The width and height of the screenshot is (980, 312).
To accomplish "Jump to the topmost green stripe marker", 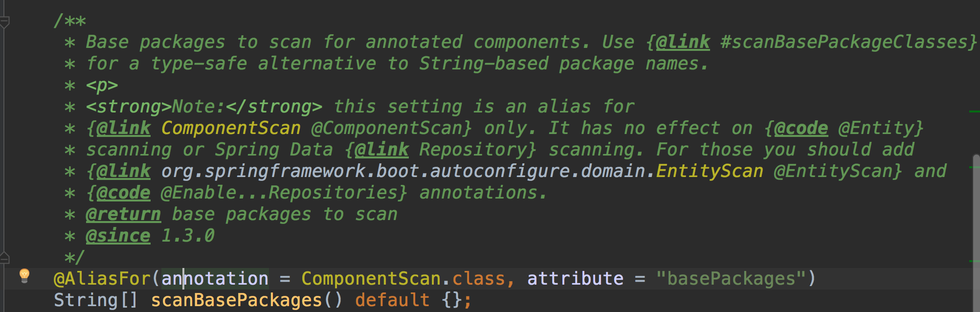I will coord(974,111).
